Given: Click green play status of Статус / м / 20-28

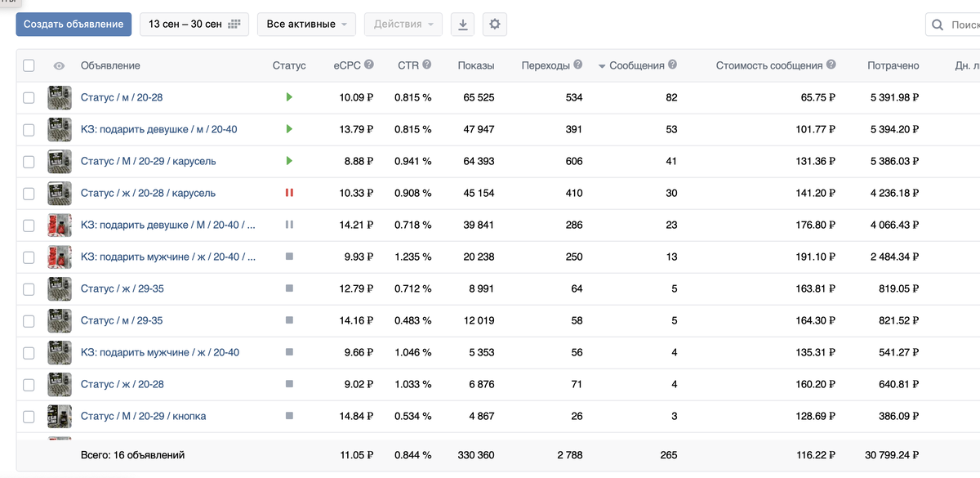Looking at the screenshot, I should [x=289, y=97].
